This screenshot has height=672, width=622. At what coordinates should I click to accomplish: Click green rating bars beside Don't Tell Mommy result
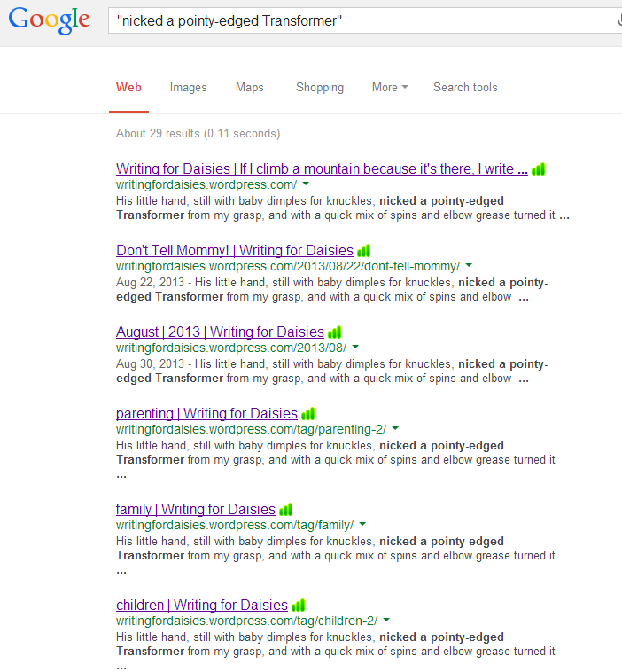[x=363, y=251]
